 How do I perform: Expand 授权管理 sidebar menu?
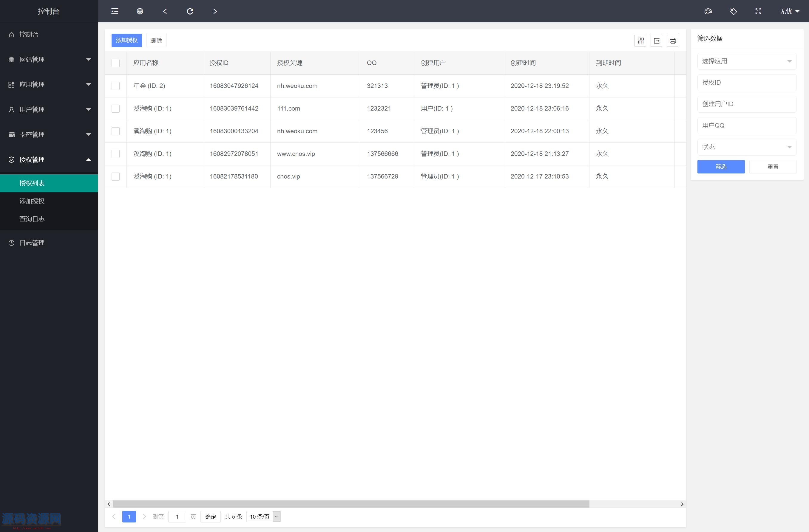49,159
